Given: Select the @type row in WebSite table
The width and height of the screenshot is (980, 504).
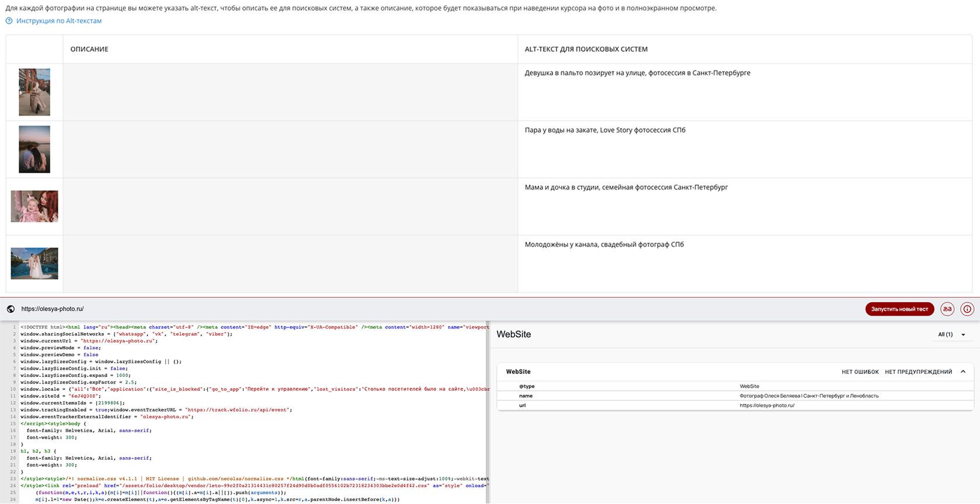Looking at the screenshot, I should [x=735, y=386].
